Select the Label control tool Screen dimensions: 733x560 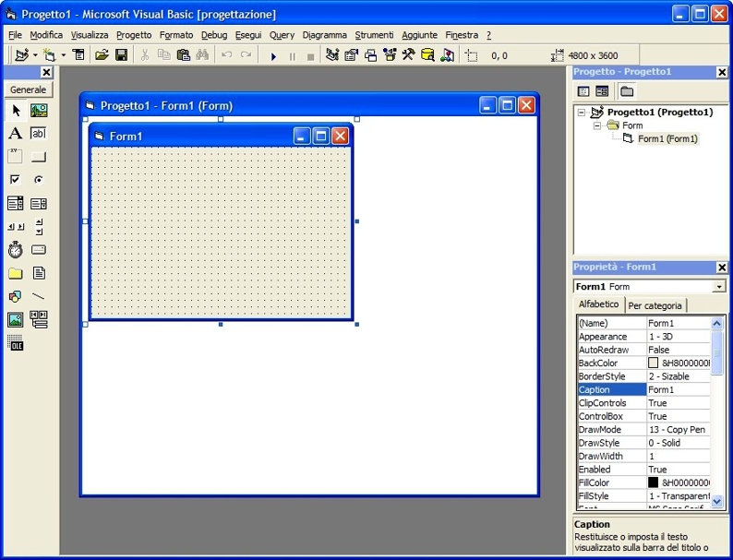coord(16,134)
